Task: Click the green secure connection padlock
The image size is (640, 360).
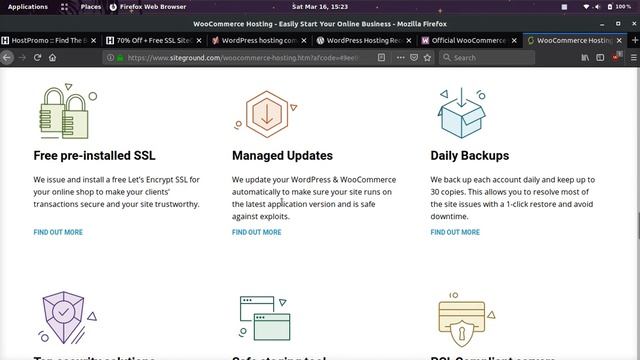Action: (120, 58)
